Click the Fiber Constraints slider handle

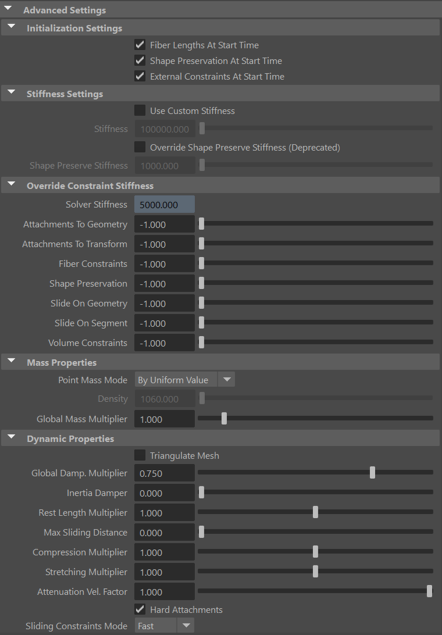(x=201, y=263)
